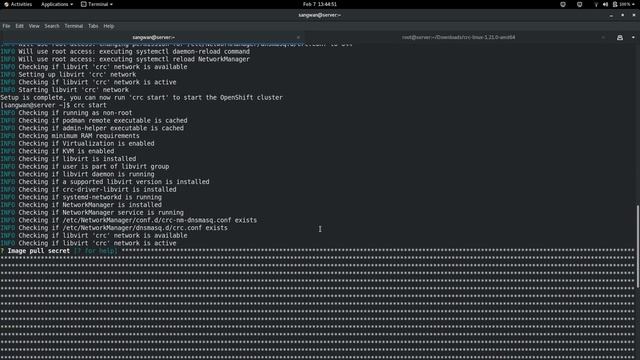640x360 pixels.
Task: Click the date and time clock
Action: point(320,4)
